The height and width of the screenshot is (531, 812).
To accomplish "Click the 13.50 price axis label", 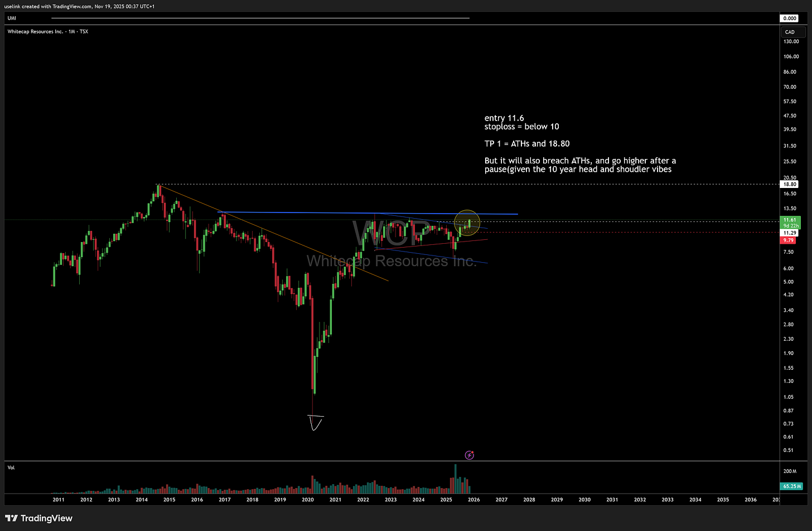I will click(x=790, y=209).
